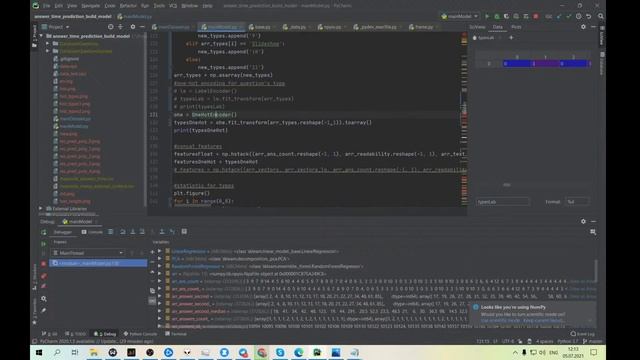Click the Debug bug icon in the top toolbar

(x=497, y=16)
